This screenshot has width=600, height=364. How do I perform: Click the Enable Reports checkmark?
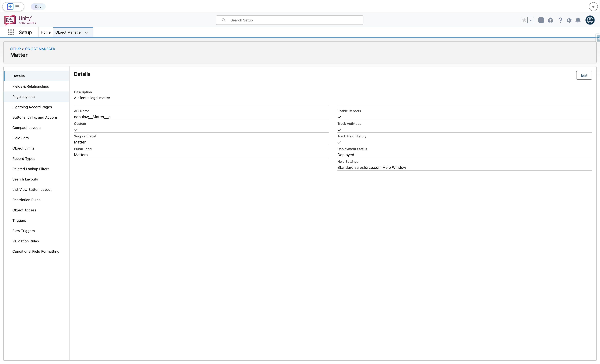[339, 117]
